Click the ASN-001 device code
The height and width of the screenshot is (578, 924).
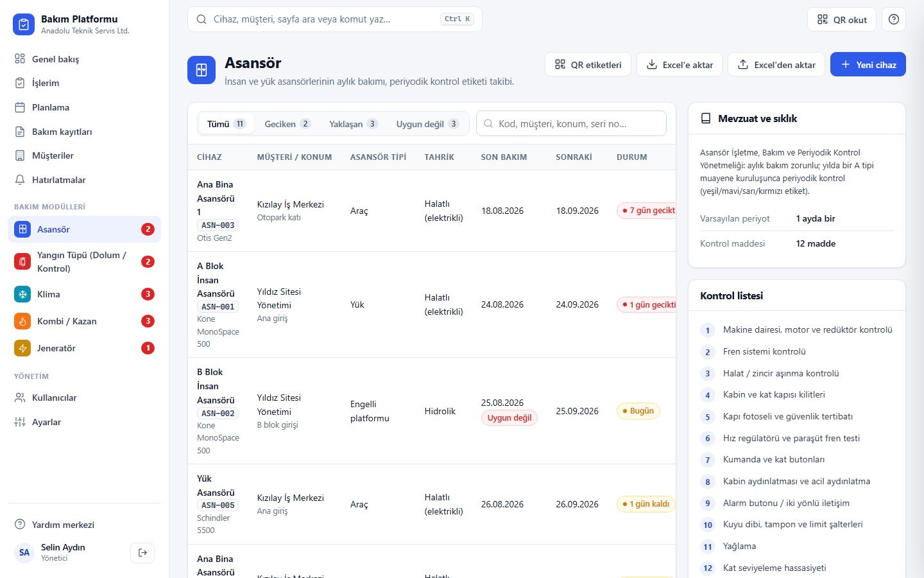click(218, 307)
